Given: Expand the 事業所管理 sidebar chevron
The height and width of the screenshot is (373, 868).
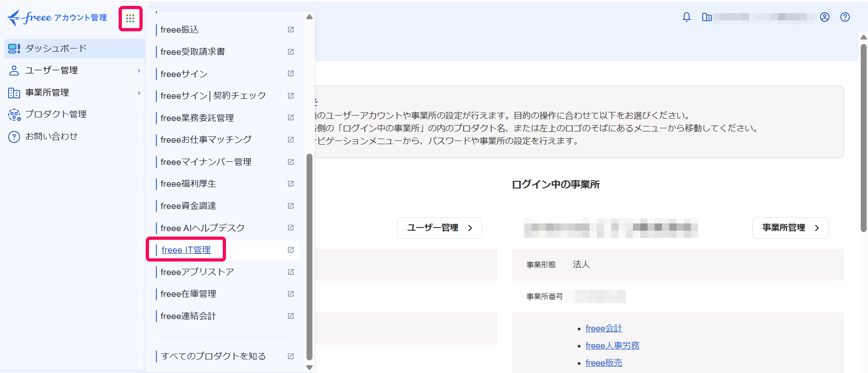Looking at the screenshot, I should click(x=139, y=93).
